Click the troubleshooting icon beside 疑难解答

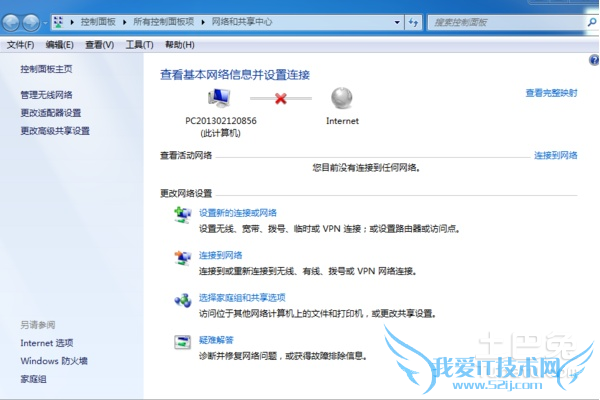[x=183, y=342]
